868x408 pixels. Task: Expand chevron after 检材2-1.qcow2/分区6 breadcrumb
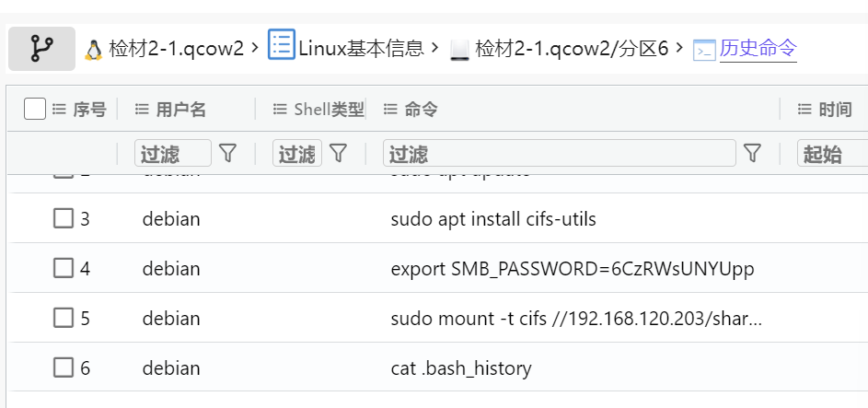coord(679,48)
